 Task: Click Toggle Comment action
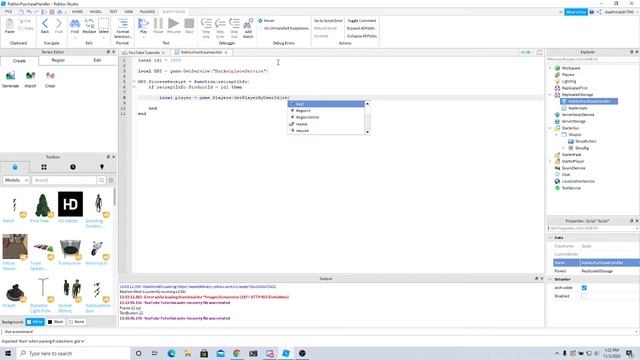[x=362, y=20]
